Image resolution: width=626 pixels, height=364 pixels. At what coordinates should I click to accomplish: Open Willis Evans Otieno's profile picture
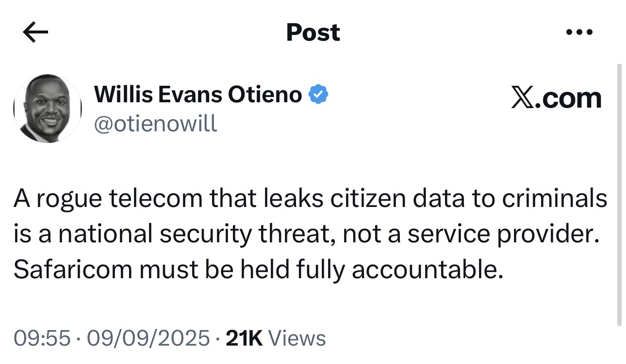tap(48, 109)
